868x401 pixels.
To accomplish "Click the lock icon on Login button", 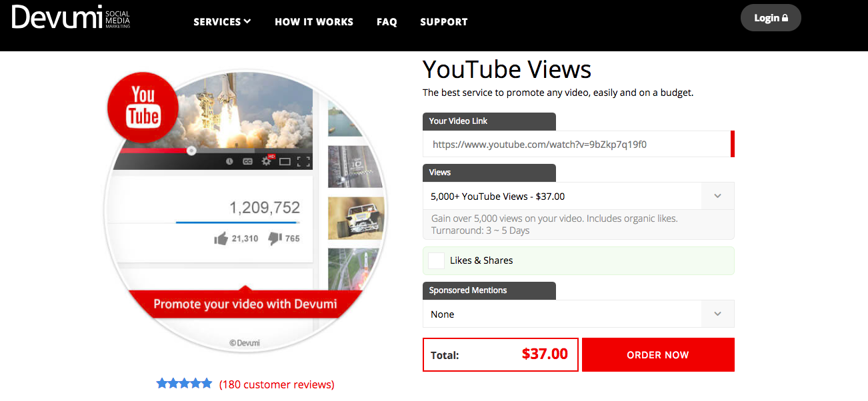I will point(785,18).
